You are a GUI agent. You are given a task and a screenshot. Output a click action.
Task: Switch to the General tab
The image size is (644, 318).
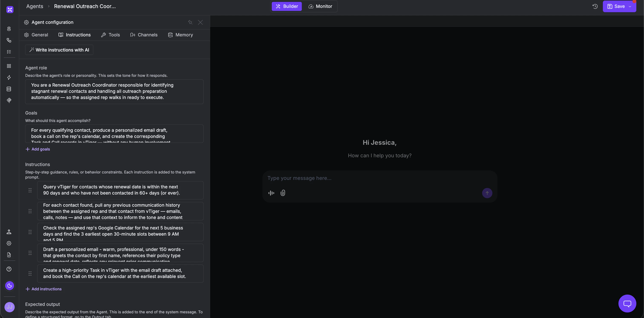click(x=36, y=35)
